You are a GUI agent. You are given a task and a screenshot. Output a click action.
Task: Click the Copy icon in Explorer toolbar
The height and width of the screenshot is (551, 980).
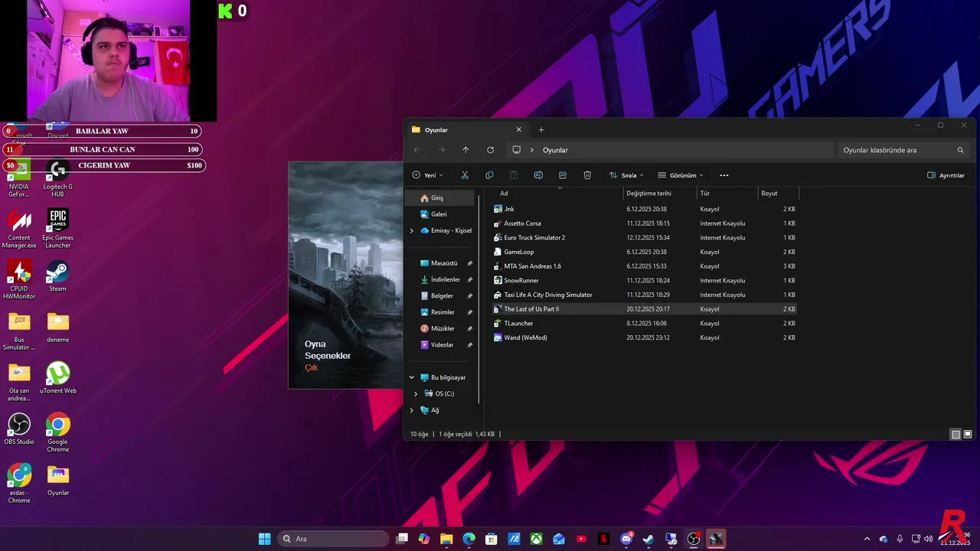489,175
